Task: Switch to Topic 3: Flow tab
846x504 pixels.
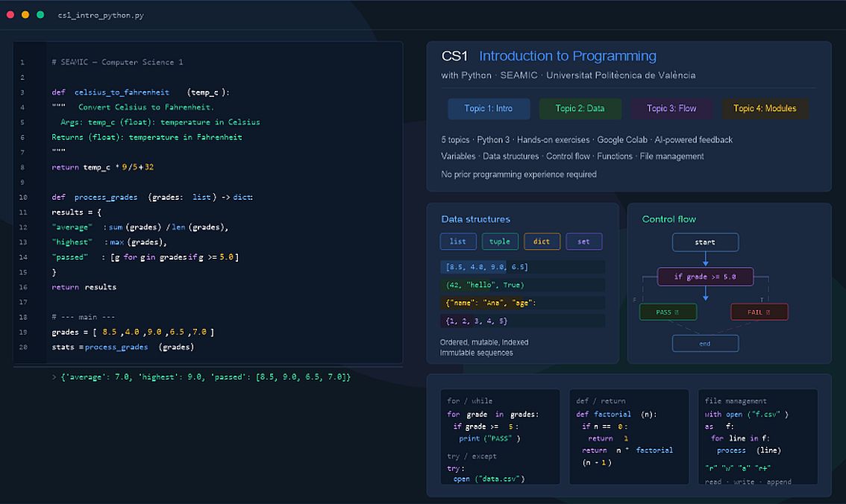Action: (671, 108)
